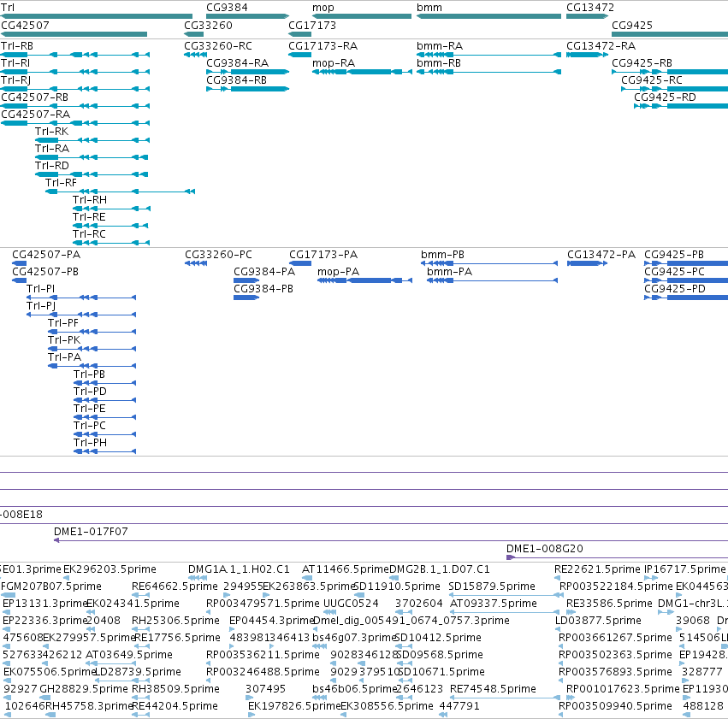
Task: Select protein Trl-PH
Action: pos(105,451)
